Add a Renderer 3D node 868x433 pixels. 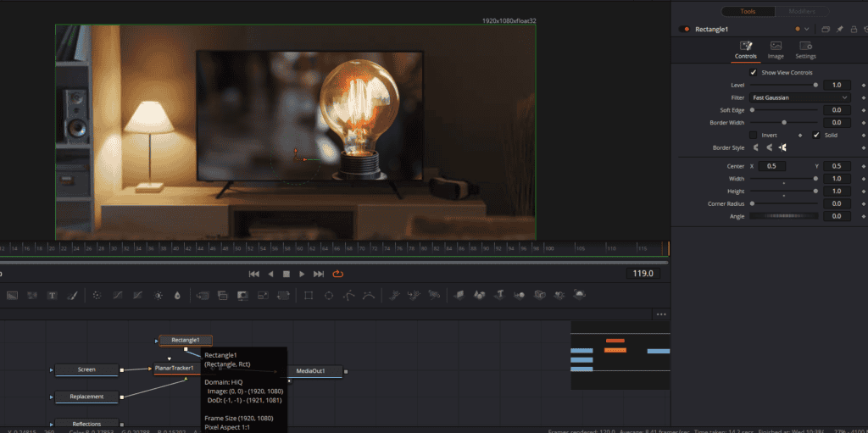click(x=580, y=295)
